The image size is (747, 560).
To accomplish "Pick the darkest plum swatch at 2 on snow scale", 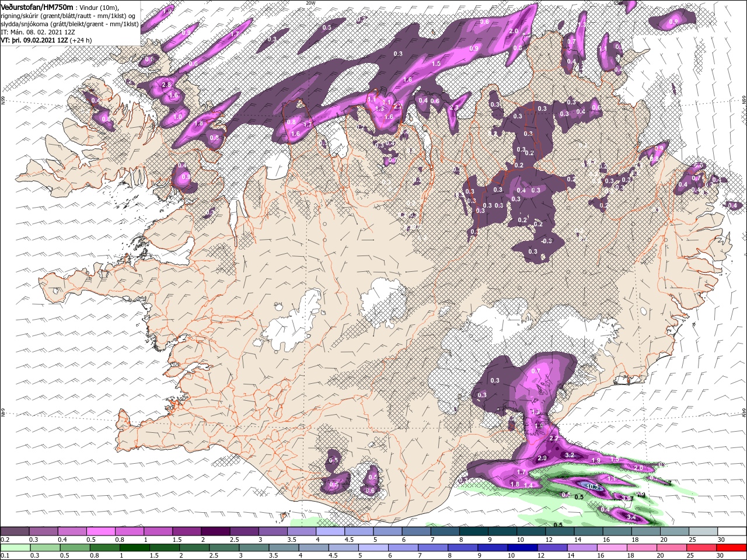I will (x=215, y=531).
